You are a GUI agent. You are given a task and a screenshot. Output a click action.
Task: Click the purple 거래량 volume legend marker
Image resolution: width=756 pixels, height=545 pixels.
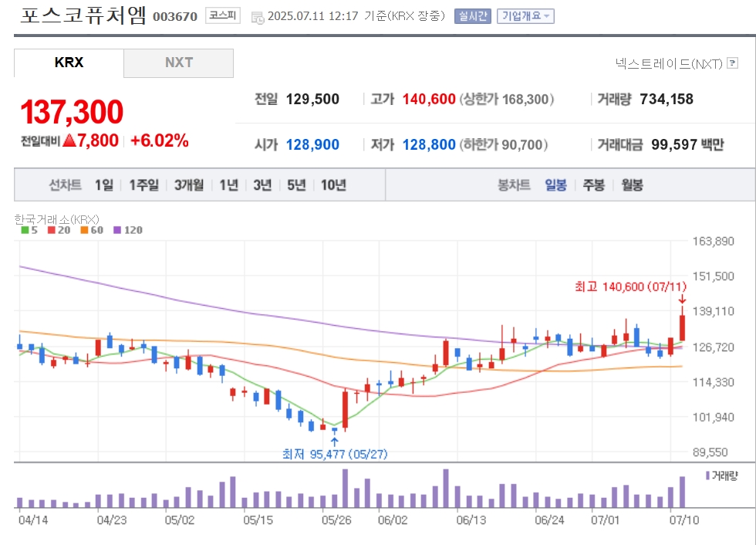pyautogui.click(x=707, y=476)
